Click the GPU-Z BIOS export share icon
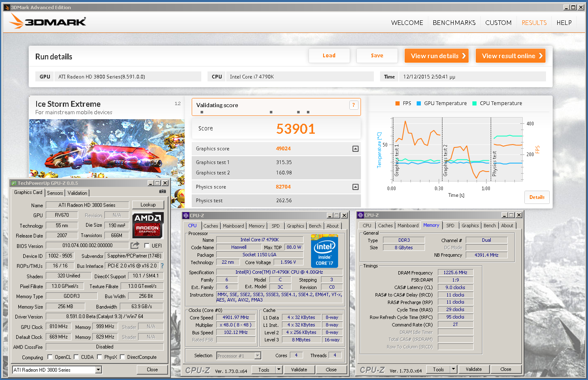Screen dimensions: 588x380 coord(135,245)
